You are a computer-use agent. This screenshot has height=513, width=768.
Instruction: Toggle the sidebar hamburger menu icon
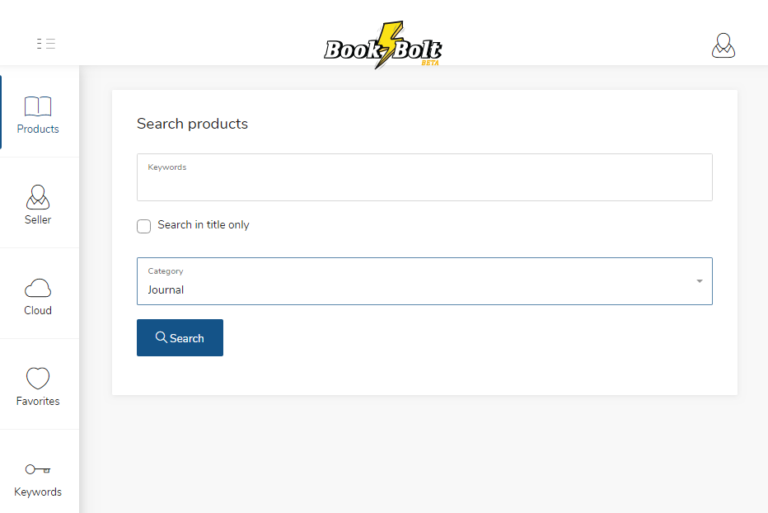[45, 44]
